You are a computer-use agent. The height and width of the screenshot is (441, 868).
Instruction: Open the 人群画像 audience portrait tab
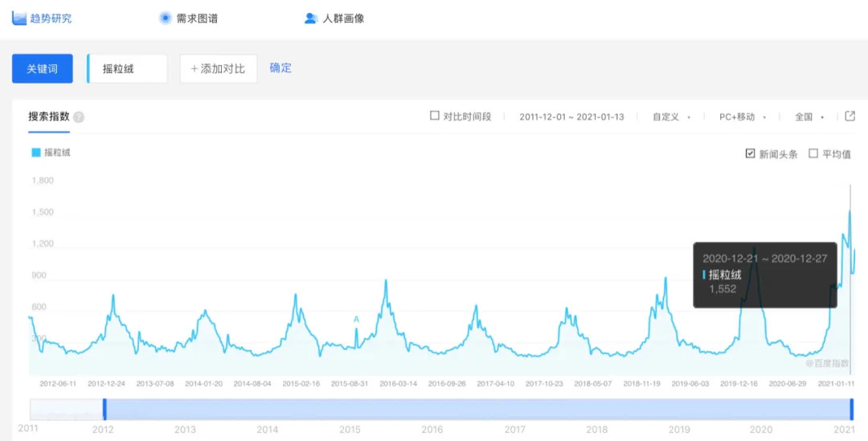pos(334,18)
